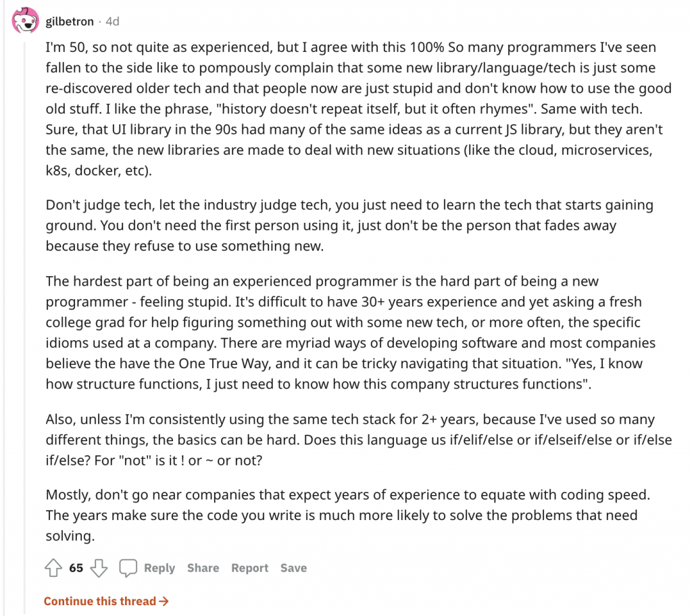Click paragraph starting "Also, unless I'm consistently"
Screen dimensions: 692x616
click(x=359, y=440)
